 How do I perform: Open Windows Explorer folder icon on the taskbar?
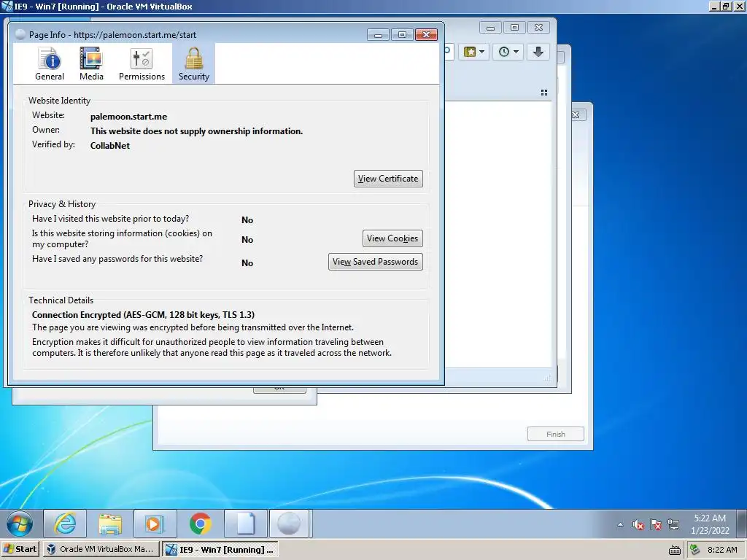coord(110,524)
